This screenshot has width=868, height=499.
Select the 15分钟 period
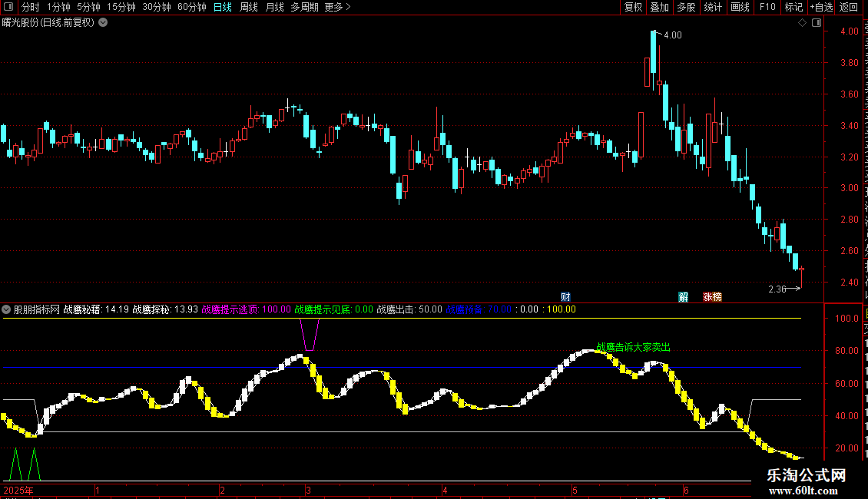121,7
